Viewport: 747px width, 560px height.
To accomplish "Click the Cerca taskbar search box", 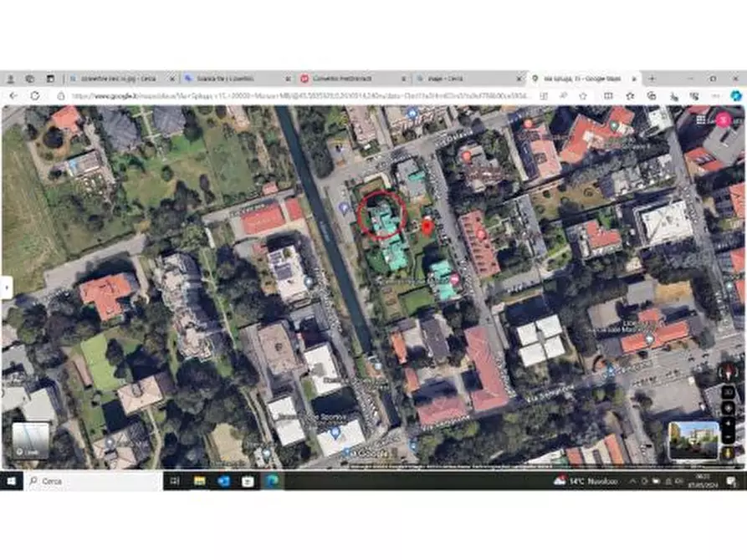I will [92, 481].
